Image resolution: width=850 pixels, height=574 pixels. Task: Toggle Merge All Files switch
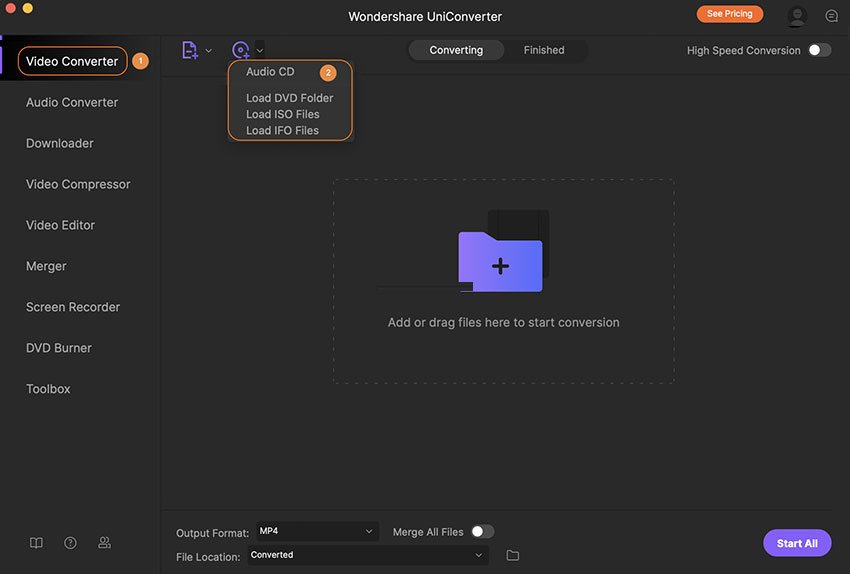click(482, 532)
